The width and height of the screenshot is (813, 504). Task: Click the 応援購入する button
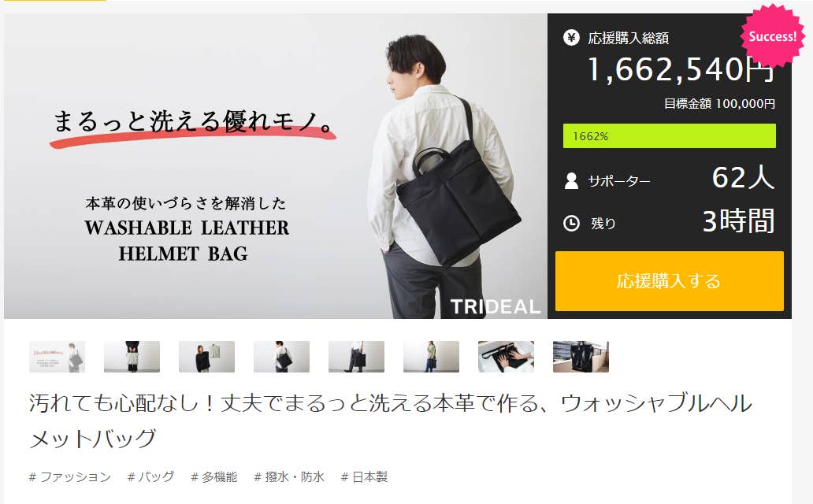pyautogui.click(x=669, y=281)
